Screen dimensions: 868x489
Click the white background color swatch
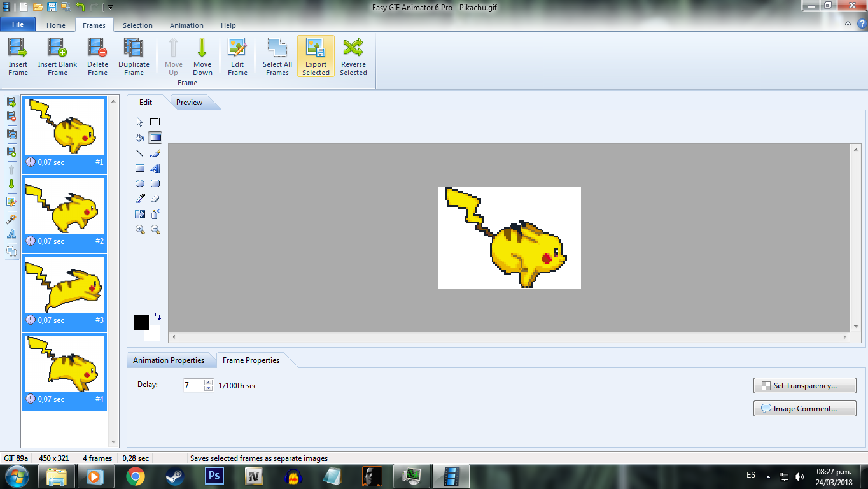153,334
